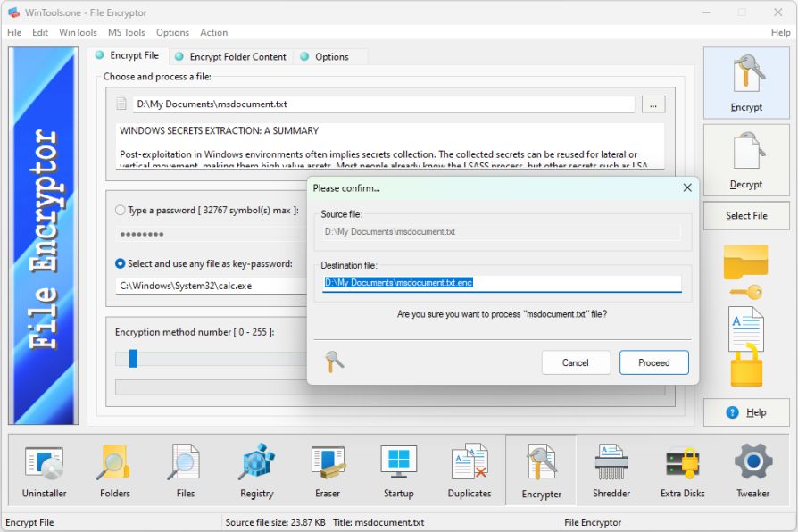Click the browse '...' button

click(x=653, y=104)
